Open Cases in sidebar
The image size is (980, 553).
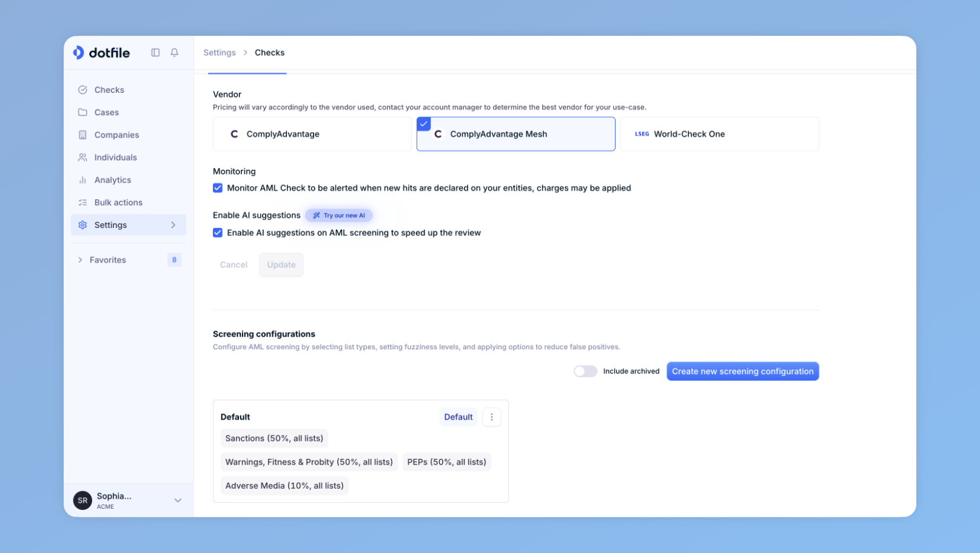tap(129, 112)
